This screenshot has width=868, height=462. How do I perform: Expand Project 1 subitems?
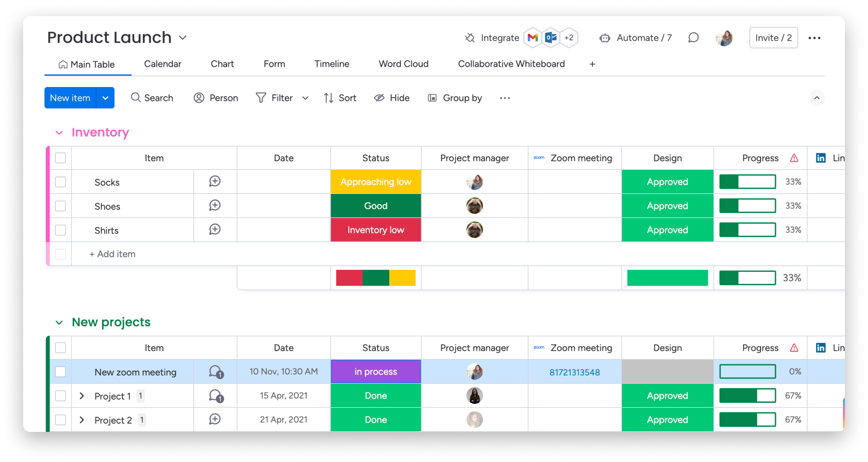82,396
